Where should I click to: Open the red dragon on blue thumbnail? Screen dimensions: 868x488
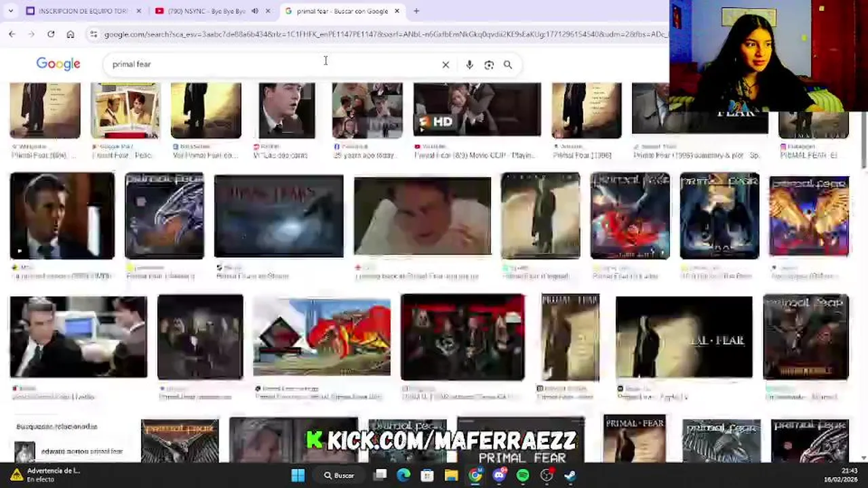coord(321,337)
